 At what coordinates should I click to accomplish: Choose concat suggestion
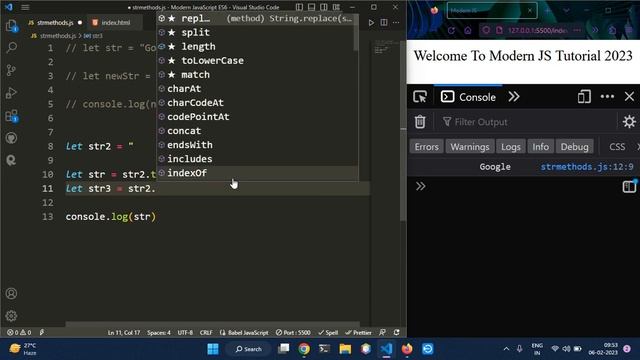pos(258,131)
